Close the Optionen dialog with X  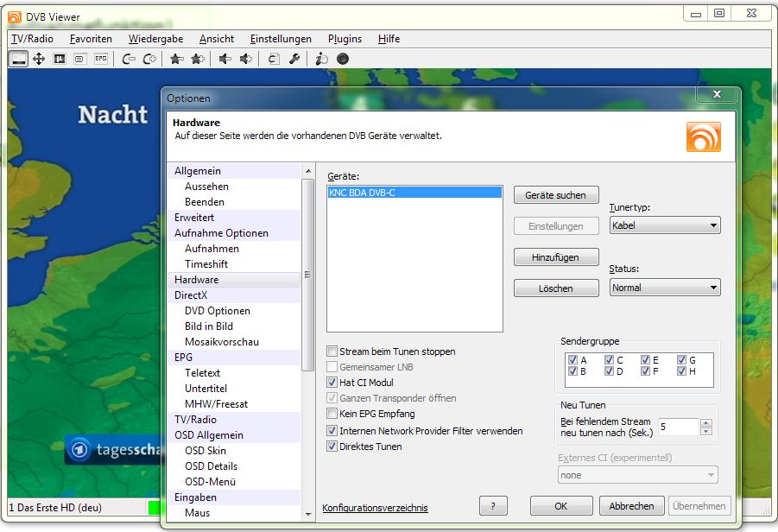[x=717, y=94]
